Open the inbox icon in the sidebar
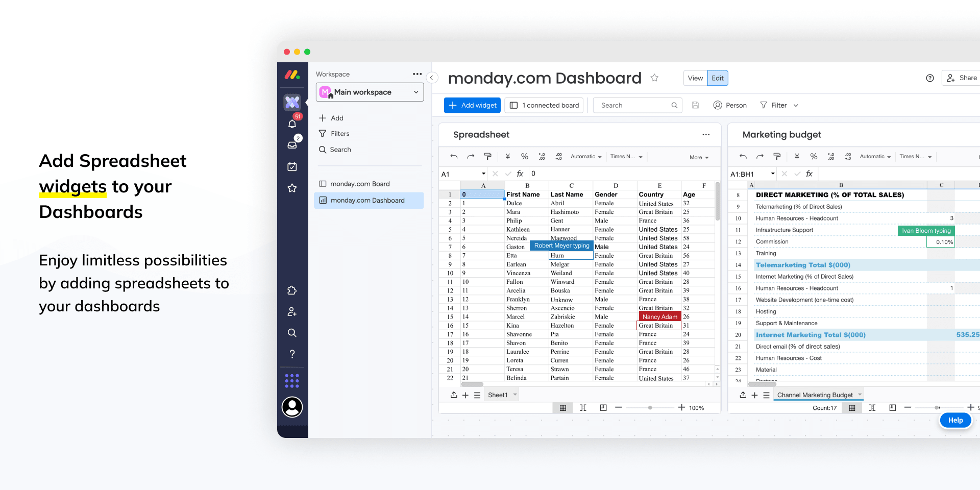This screenshot has width=980, height=490. coord(292,145)
